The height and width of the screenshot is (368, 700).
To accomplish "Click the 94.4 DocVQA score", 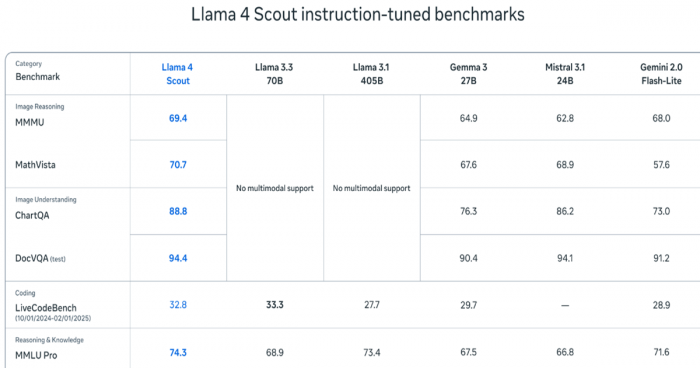I will click(x=178, y=258).
